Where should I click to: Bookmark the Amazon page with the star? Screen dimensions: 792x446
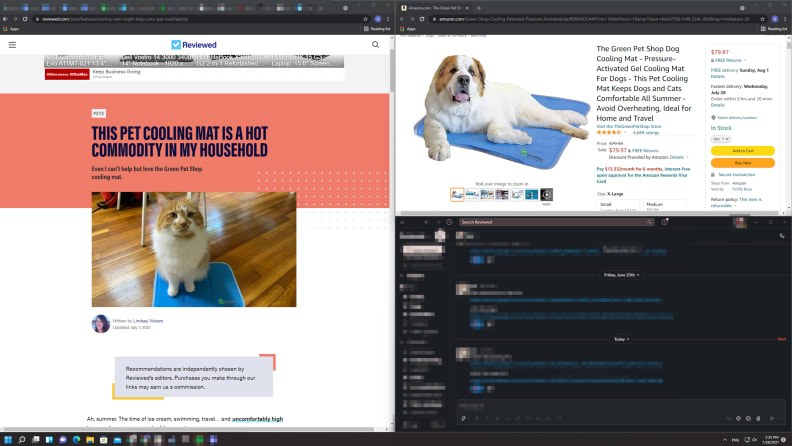(762, 19)
